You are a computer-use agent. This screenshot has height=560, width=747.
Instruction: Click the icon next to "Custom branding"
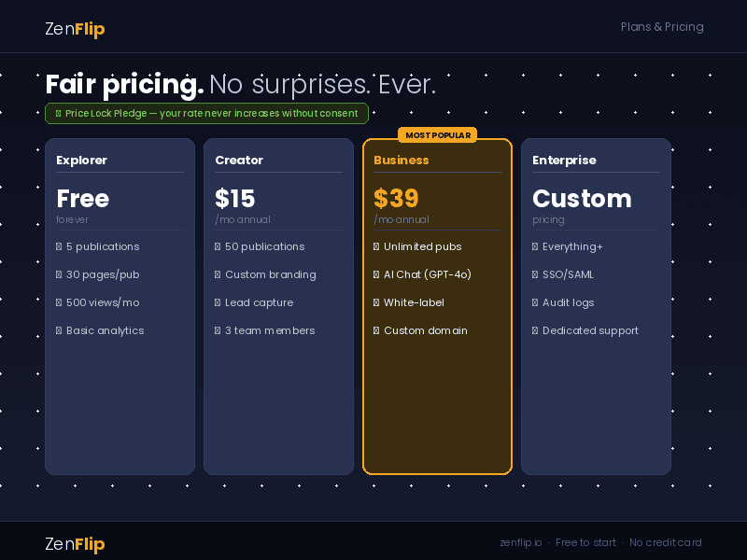218,275
